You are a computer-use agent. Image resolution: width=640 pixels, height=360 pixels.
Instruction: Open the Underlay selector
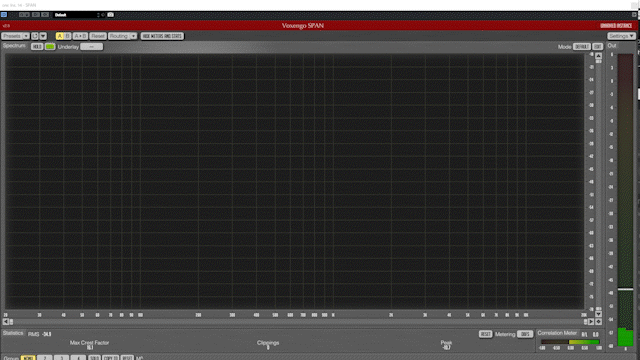[91, 47]
